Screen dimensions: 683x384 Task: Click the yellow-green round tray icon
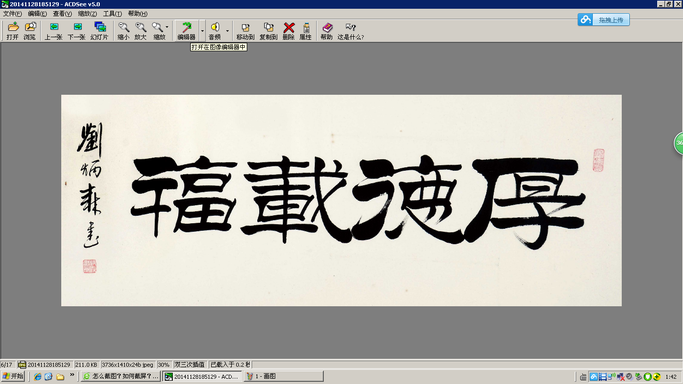pos(656,377)
